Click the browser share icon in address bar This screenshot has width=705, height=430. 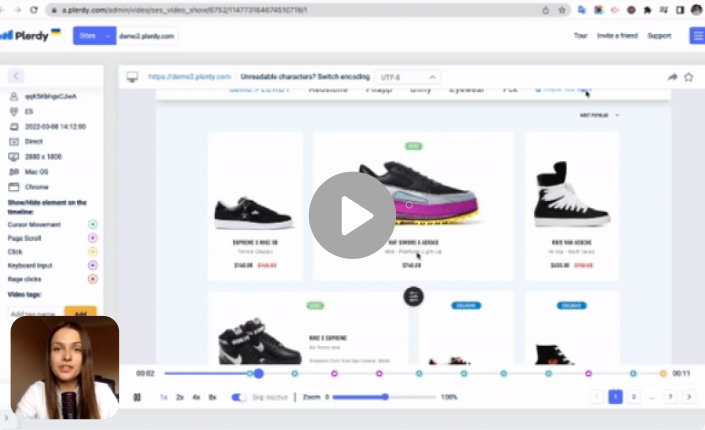tap(545, 10)
